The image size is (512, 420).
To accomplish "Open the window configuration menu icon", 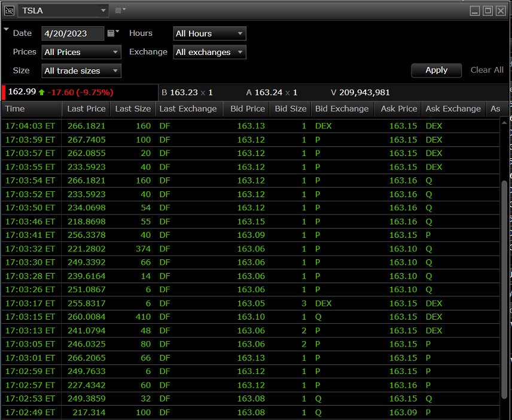I will [120, 10].
